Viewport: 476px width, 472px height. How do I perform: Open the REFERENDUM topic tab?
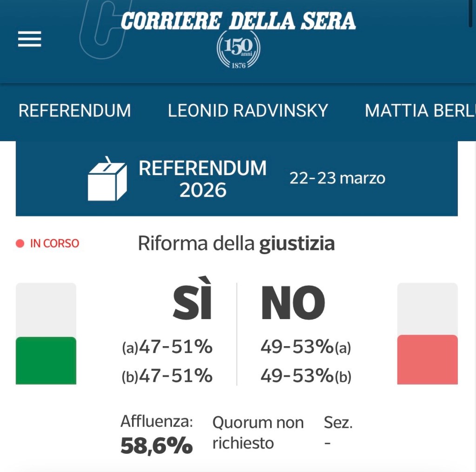[x=75, y=111]
